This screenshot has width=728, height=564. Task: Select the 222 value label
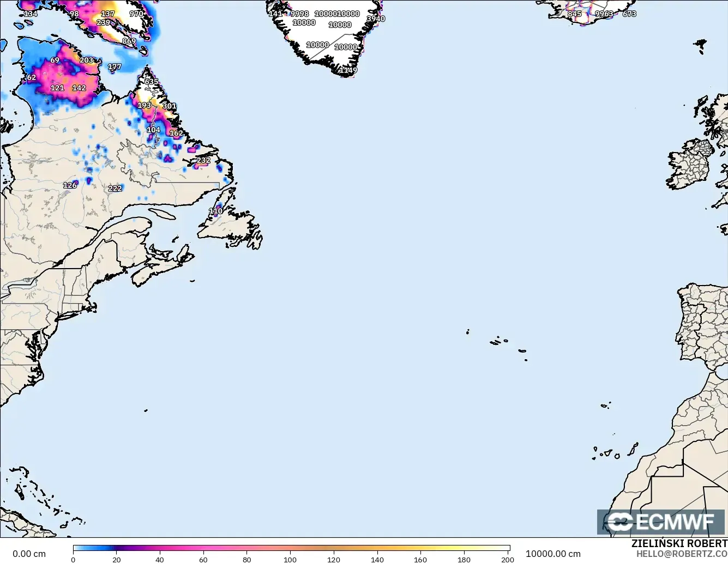point(115,188)
